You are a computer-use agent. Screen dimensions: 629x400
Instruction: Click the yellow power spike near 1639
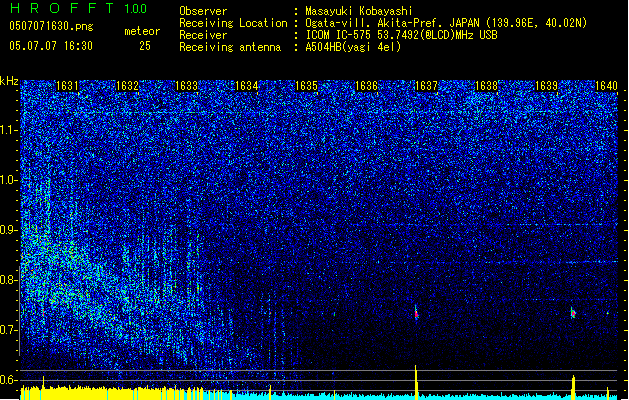coord(573,387)
